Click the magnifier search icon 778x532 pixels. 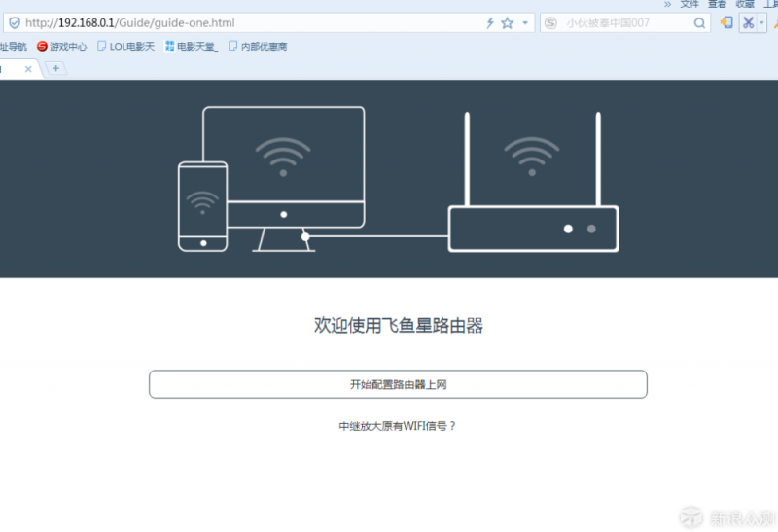(699, 22)
